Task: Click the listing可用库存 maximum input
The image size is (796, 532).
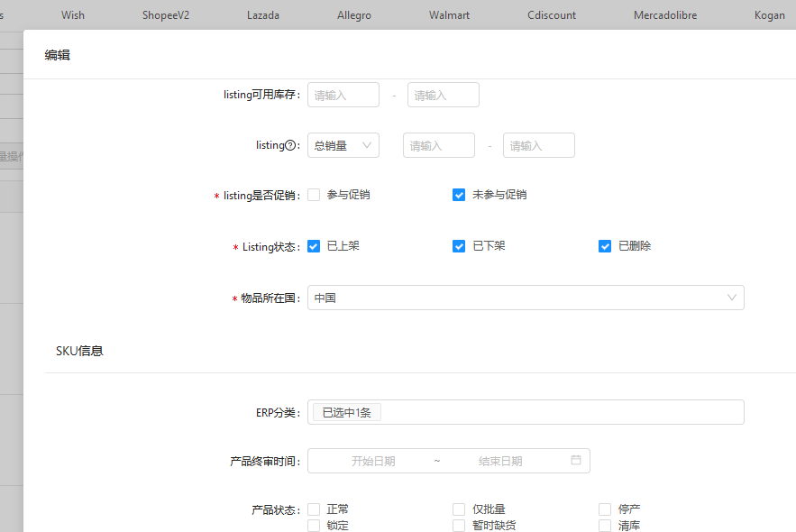Action: point(444,95)
